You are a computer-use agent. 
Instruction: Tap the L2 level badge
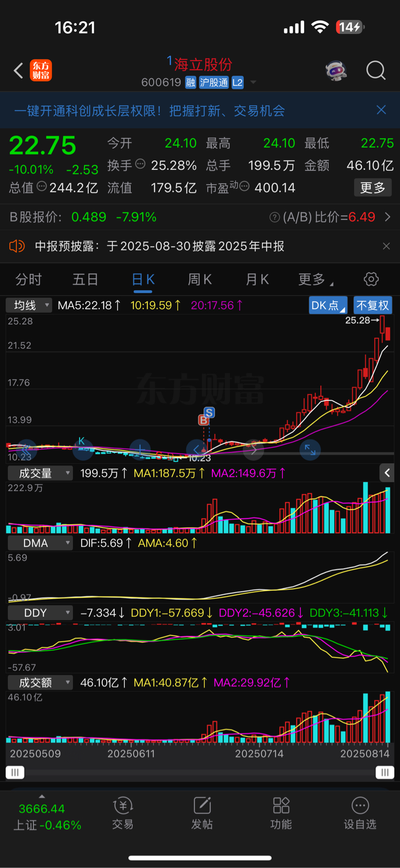point(238,82)
